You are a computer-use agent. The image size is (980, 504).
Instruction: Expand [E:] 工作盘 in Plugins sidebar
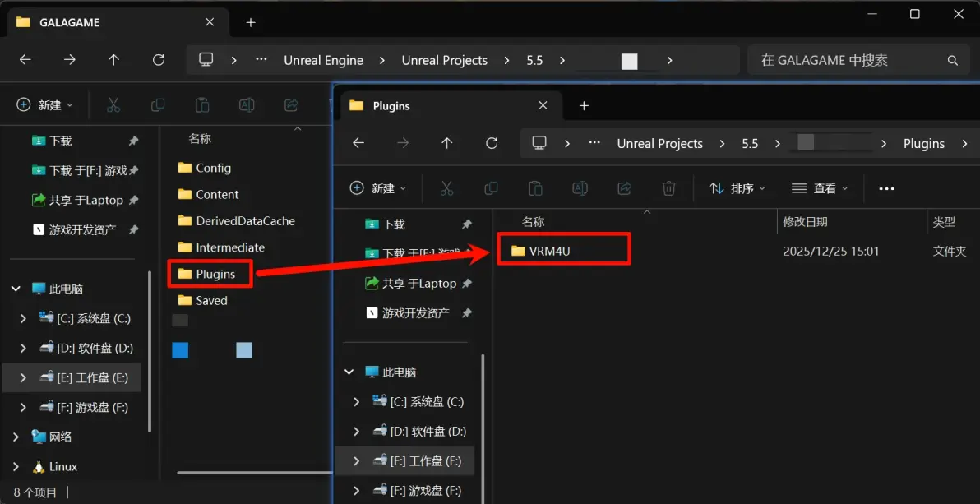coord(356,461)
